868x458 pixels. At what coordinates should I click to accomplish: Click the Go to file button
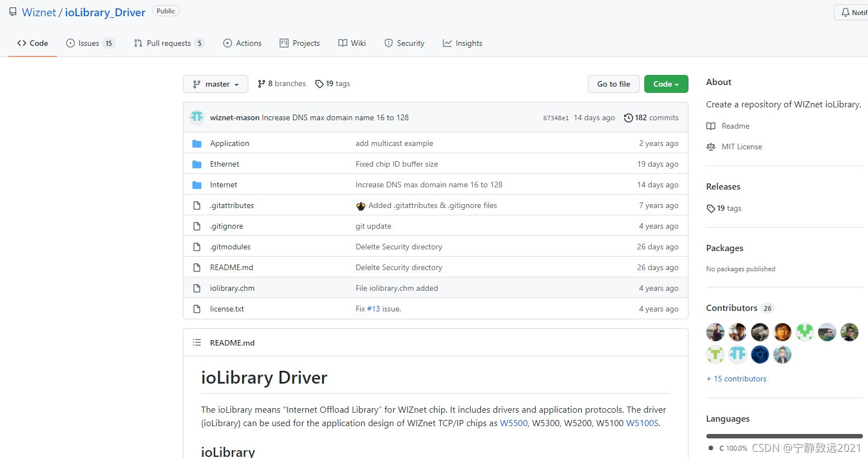pos(614,84)
